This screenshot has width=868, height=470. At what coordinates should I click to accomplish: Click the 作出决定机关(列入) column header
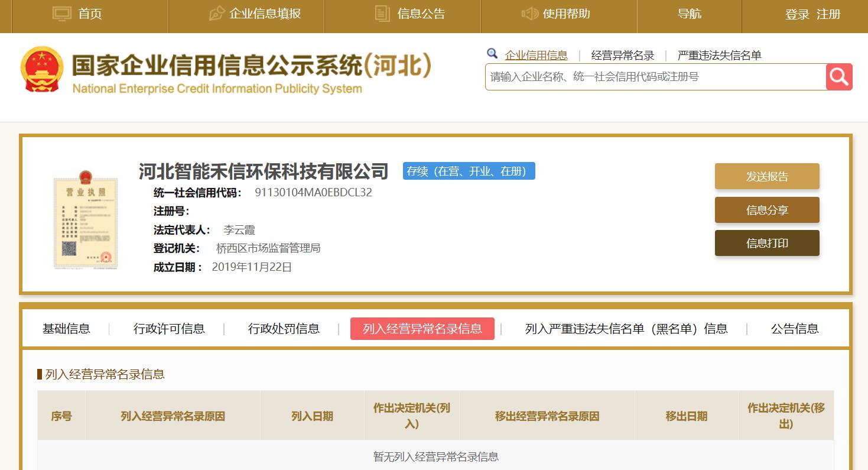point(412,416)
